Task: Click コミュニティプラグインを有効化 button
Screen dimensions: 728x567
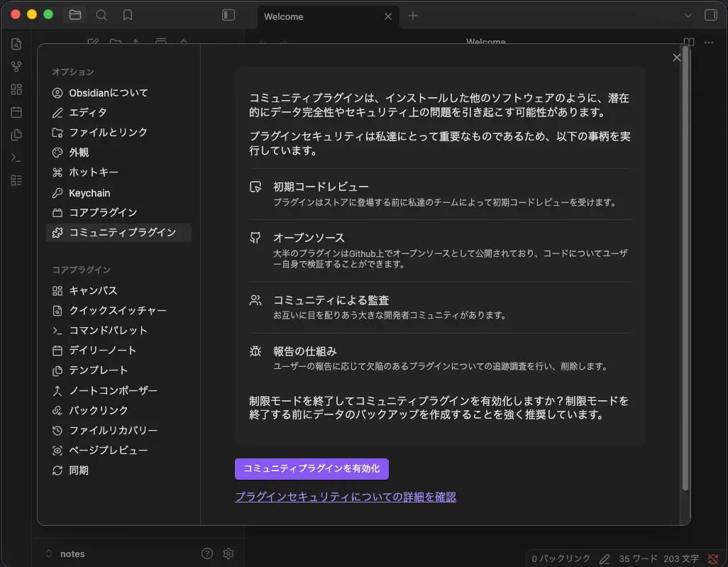Action: coord(311,469)
